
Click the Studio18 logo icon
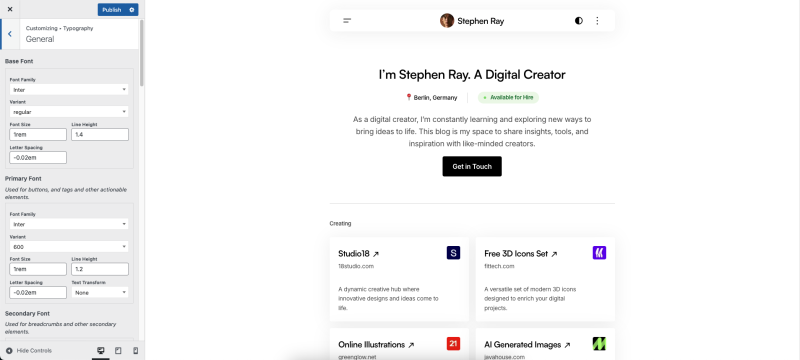point(454,253)
